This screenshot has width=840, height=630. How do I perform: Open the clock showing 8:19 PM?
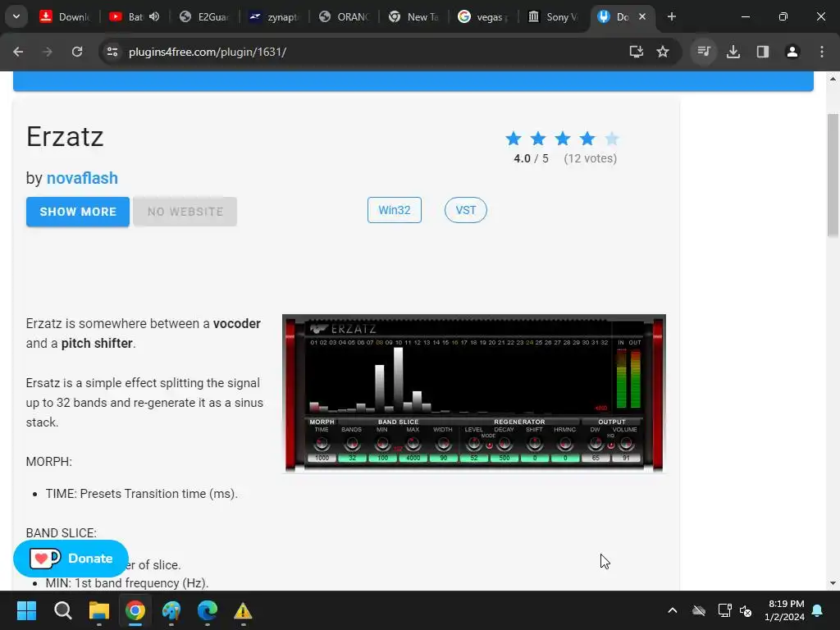[784, 610]
